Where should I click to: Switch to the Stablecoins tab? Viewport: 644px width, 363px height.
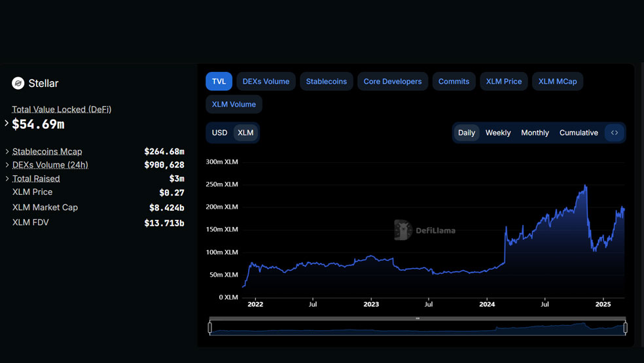click(327, 81)
